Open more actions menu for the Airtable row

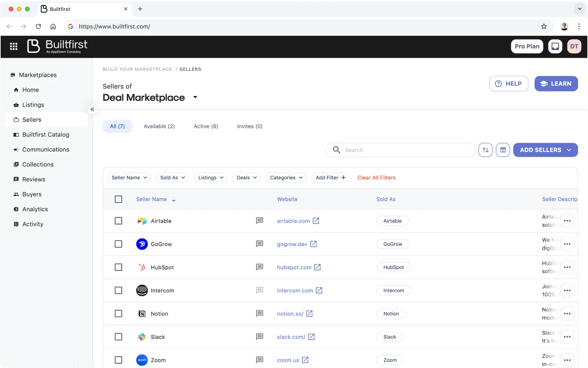click(567, 221)
